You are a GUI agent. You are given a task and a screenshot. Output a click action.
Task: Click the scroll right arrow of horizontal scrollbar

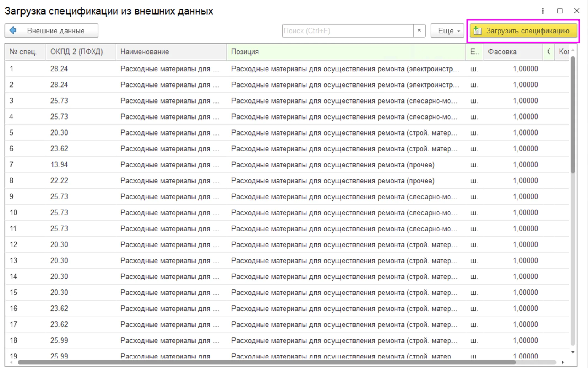coord(563,362)
